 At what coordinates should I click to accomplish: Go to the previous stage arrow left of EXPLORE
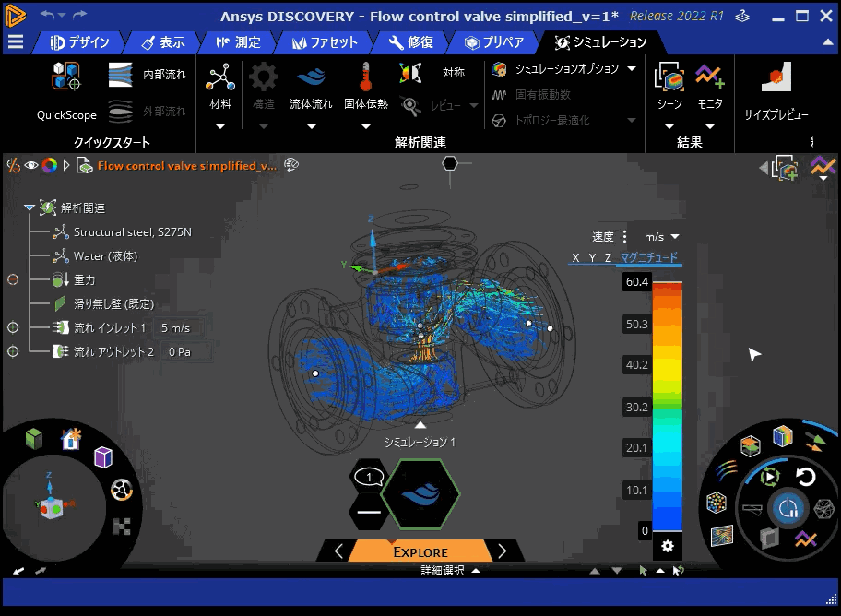(x=338, y=551)
